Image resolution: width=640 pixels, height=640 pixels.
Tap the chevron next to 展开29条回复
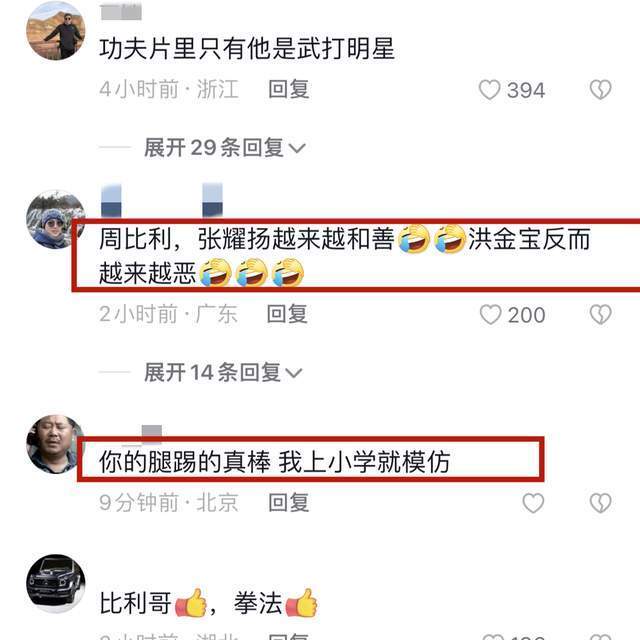click(x=297, y=148)
